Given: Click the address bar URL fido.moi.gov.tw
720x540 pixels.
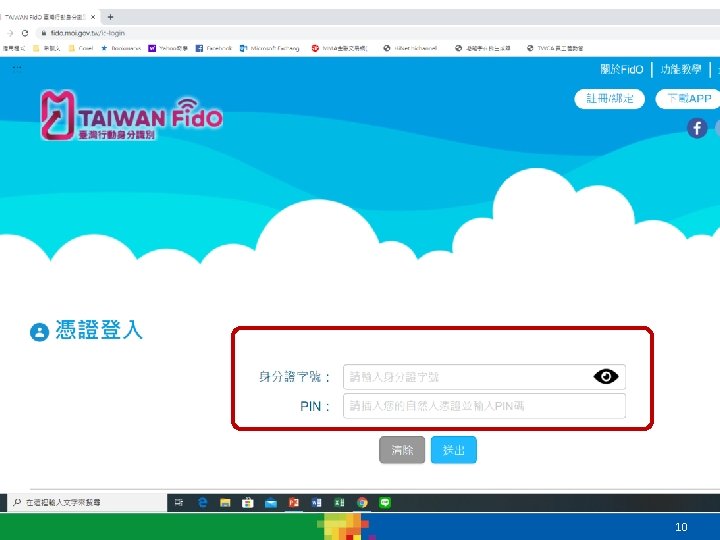Looking at the screenshot, I should [x=88, y=33].
